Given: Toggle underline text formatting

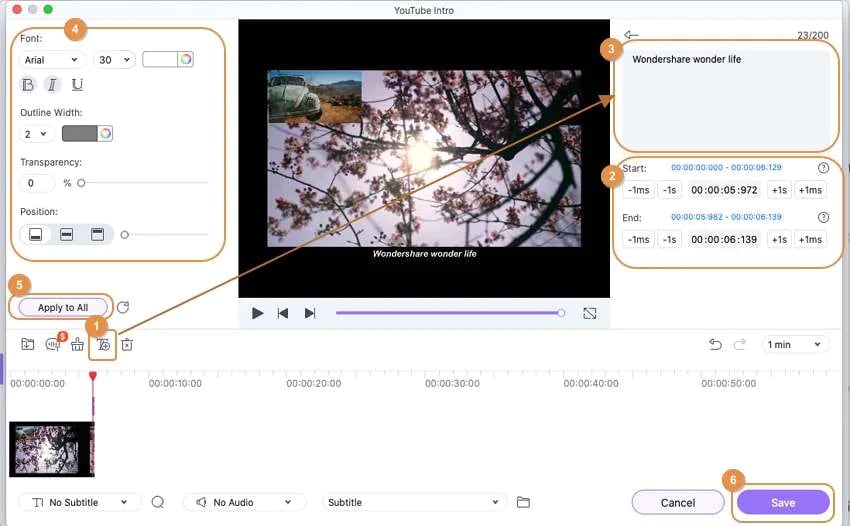Looking at the screenshot, I should [x=77, y=85].
